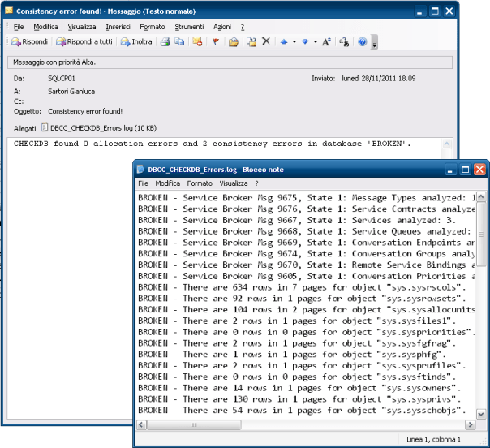Click the log line for sys.sysprivs
490x448 pixels.
[x=299, y=399]
